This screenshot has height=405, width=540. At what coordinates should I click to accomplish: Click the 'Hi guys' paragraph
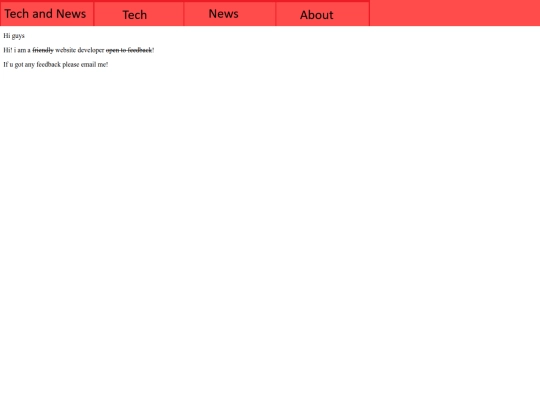[14, 36]
